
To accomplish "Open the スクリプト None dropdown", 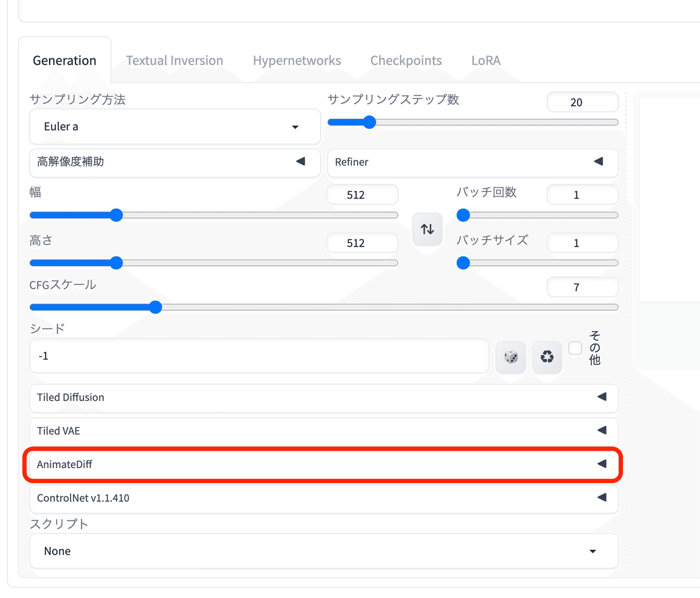I will [324, 551].
